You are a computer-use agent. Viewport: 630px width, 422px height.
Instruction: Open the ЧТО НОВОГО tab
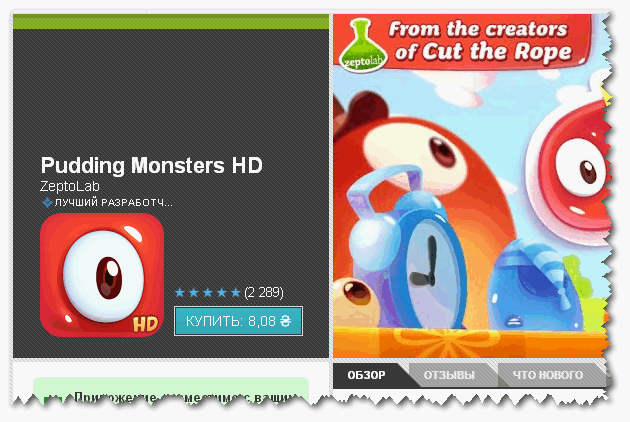click(548, 375)
